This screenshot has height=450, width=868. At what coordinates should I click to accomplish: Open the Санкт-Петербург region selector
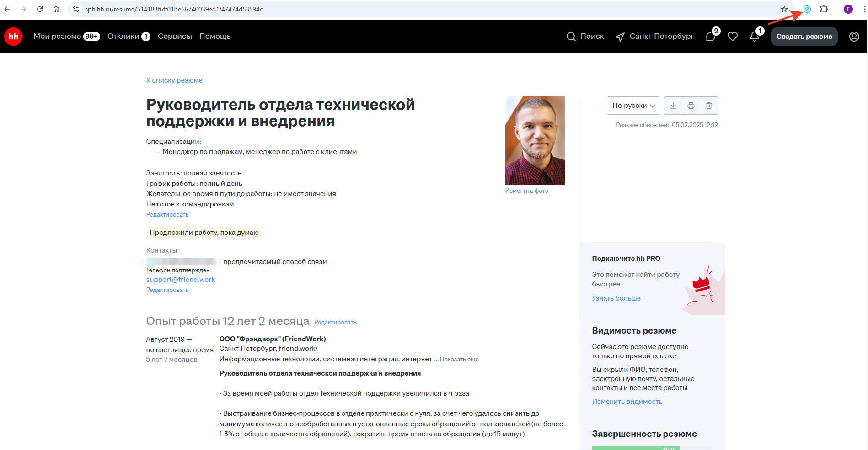click(655, 37)
